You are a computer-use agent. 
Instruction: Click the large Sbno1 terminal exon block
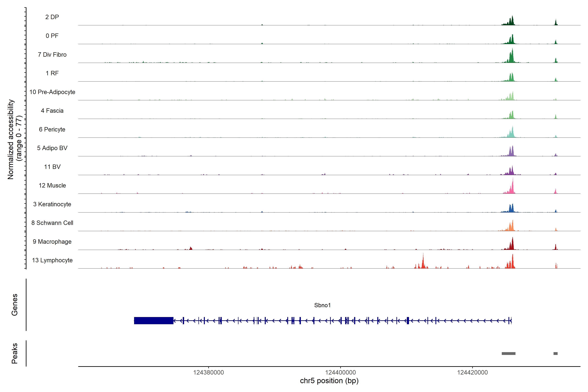pyautogui.click(x=154, y=320)
